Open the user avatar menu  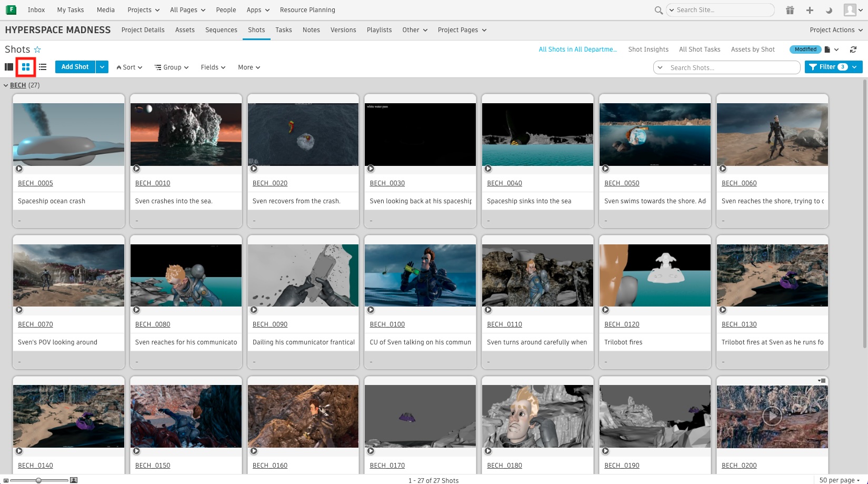coord(853,10)
